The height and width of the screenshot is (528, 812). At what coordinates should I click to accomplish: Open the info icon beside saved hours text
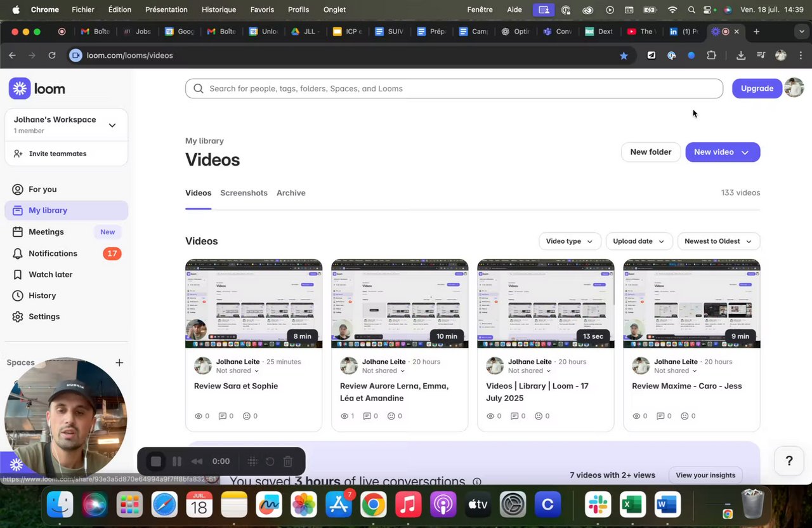pyautogui.click(x=477, y=482)
